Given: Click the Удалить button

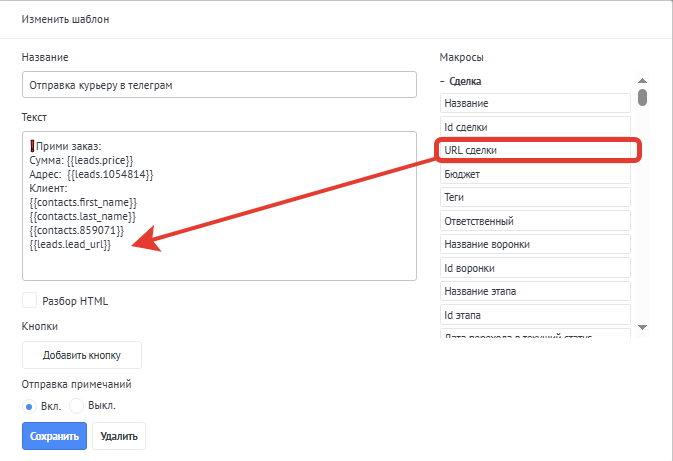Looking at the screenshot, I should 119,436.
